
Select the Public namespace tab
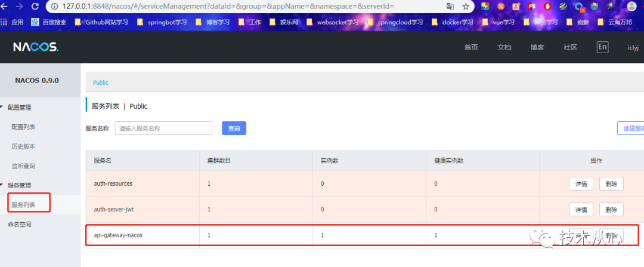101,82
